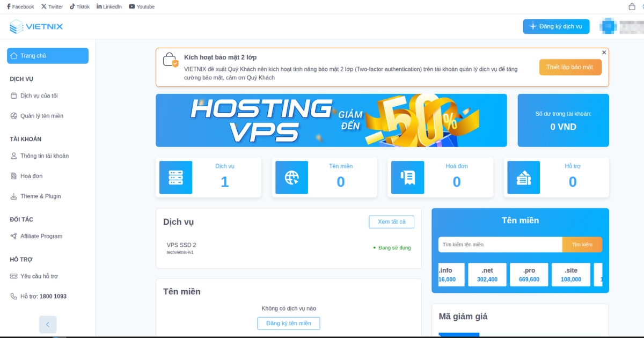Click the support icon on the Hỗ trợ card
This screenshot has width=644, height=338.
coord(523,178)
